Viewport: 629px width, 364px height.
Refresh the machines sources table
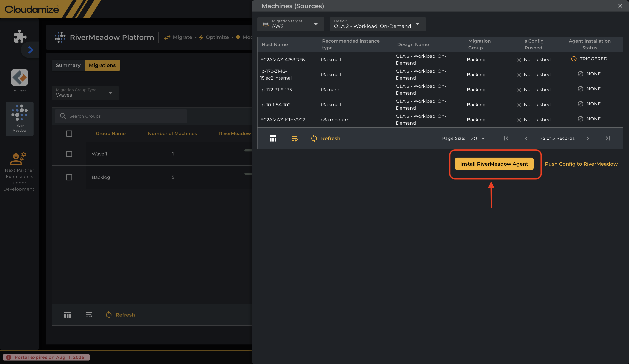click(326, 138)
